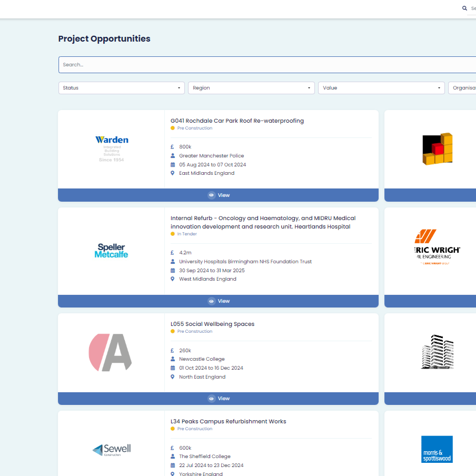Image resolution: width=476 pixels, height=476 pixels.
Task: Click the eye icon on Heartlands Hospital View bar
Action: [212, 301]
